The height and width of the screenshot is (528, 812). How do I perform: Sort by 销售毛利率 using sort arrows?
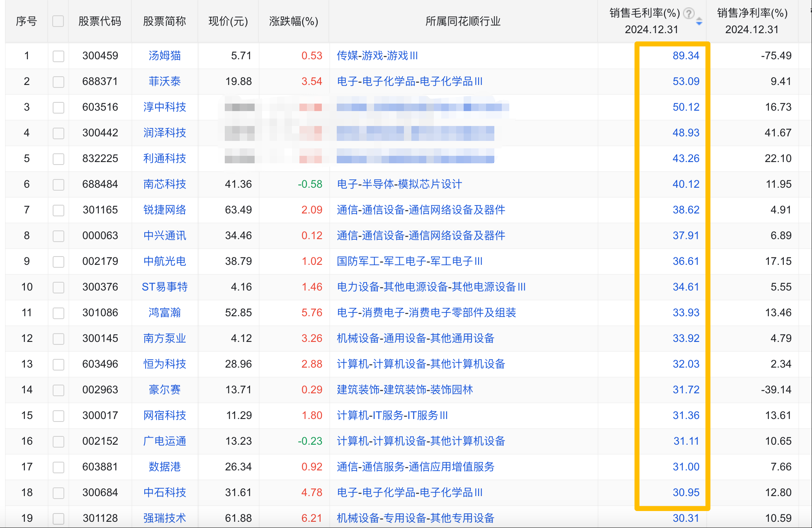[x=699, y=21]
